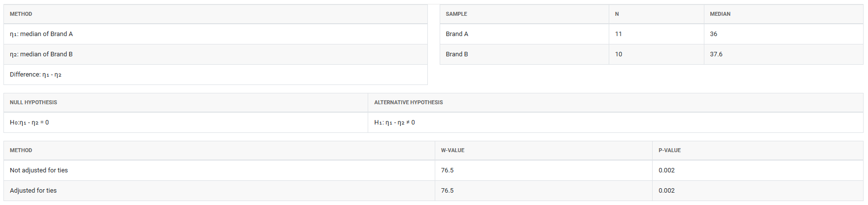The height and width of the screenshot is (205, 868).
Task: Click the W-VALUE column header
Action: (452, 150)
